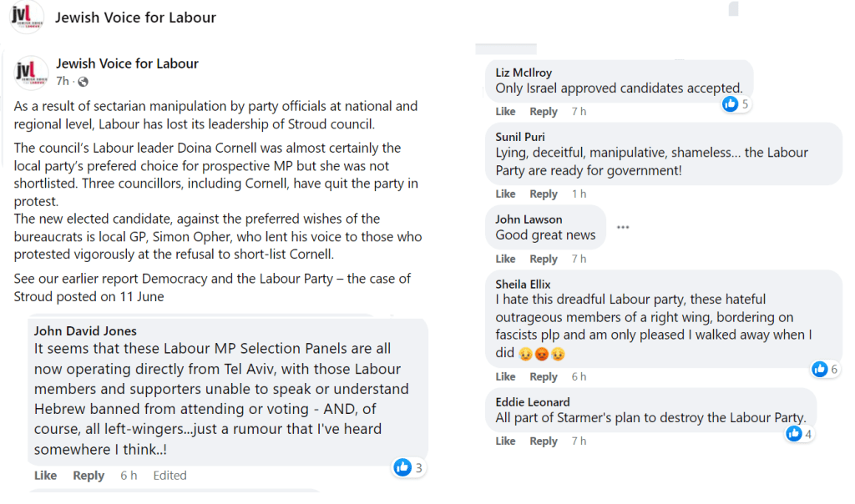Click the public globe icon beside 7h
The image size is (855, 504).
pos(83,82)
